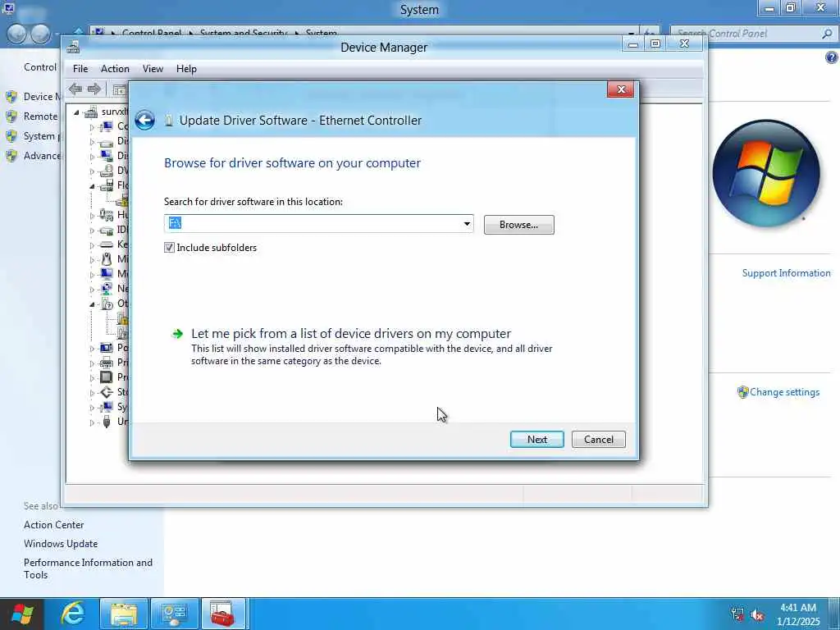Select the Mice category icon
Viewport: 840px width, 630px height.
(x=107, y=258)
